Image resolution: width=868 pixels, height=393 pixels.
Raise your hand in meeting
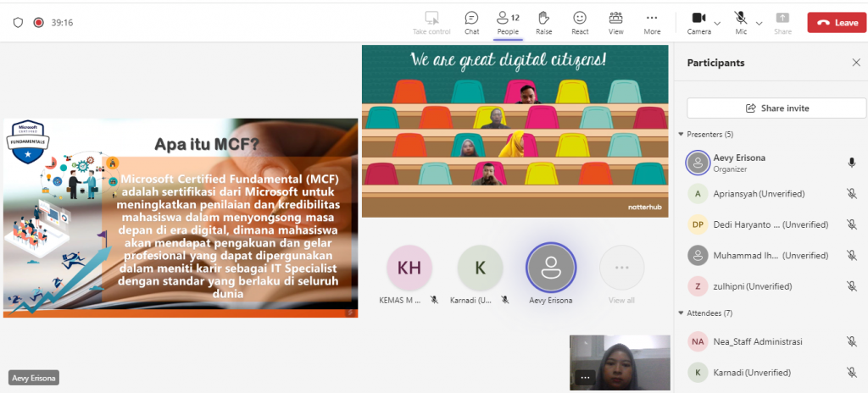tap(543, 23)
